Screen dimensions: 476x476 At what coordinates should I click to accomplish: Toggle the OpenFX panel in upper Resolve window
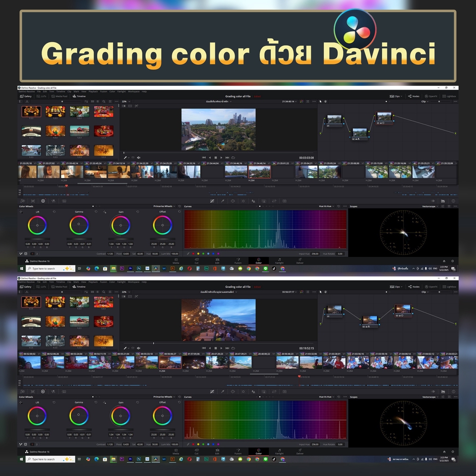(431, 96)
